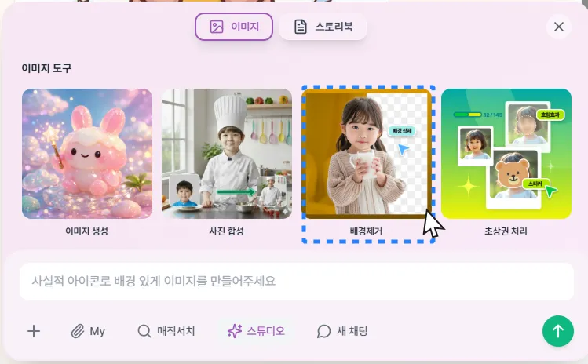588x364 pixels.
Task: Switch to the 스토리북 tab
Action: pyautogui.click(x=323, y=27)
